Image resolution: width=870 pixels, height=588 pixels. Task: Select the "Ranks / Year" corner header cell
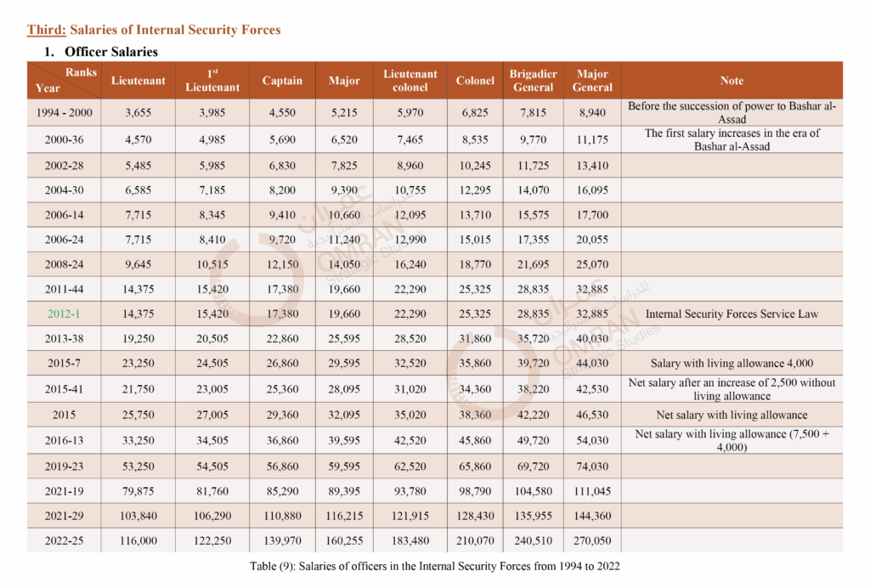point(65,81)
